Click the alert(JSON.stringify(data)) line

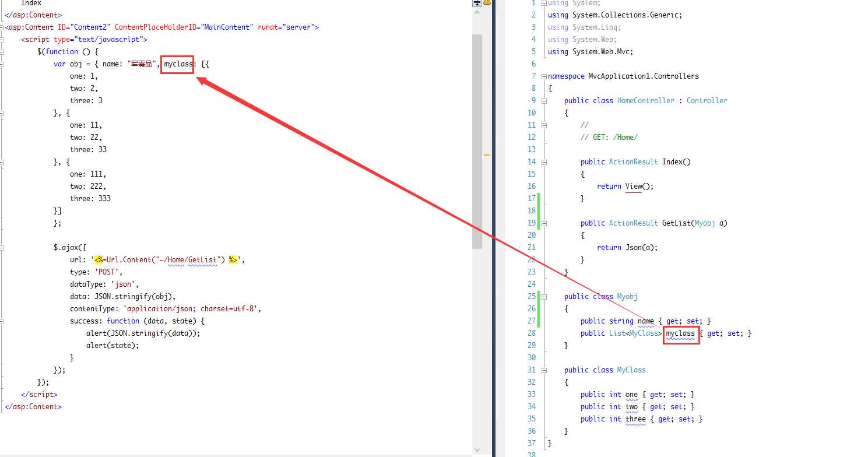point(143,333)
